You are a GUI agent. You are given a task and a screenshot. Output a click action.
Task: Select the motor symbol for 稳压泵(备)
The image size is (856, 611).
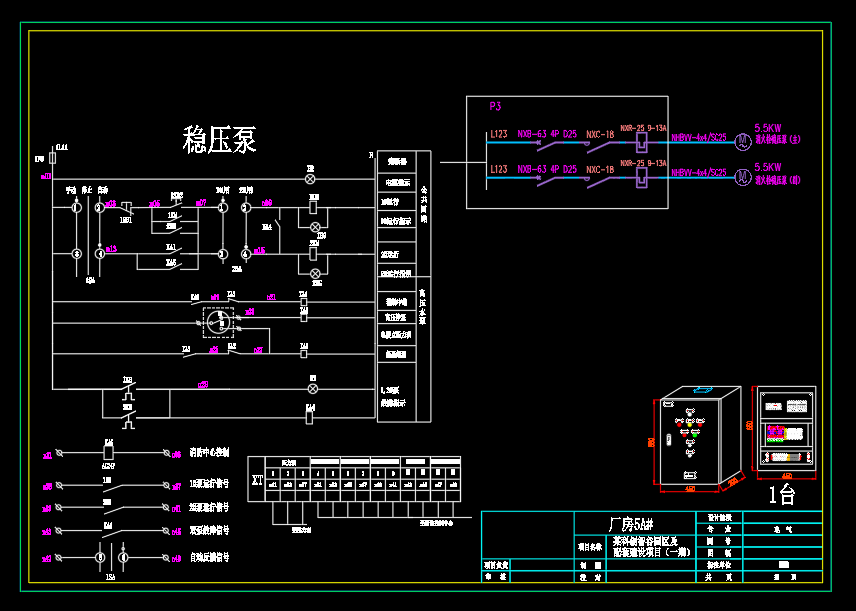(x=742, y=176)
